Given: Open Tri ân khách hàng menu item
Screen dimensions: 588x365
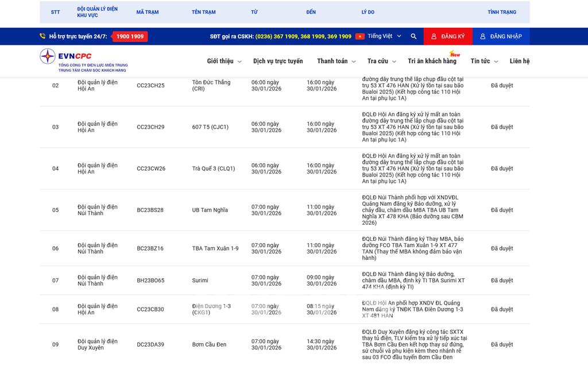Looking at the screenshot, I should point(432,61).
